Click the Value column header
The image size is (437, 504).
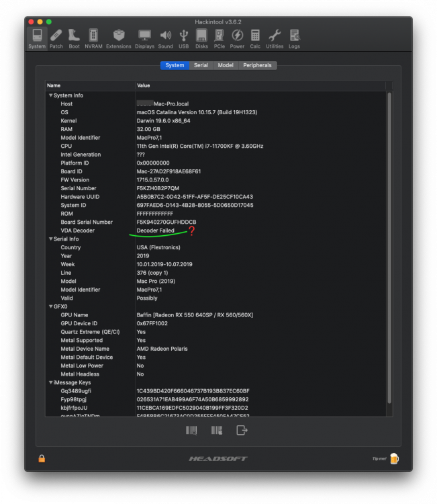coord(260,85)
